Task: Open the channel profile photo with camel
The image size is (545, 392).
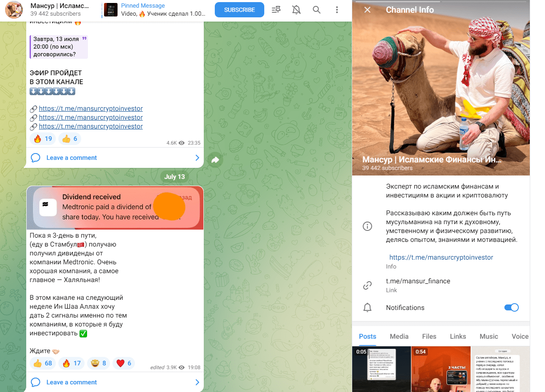Action: [441, 88]
